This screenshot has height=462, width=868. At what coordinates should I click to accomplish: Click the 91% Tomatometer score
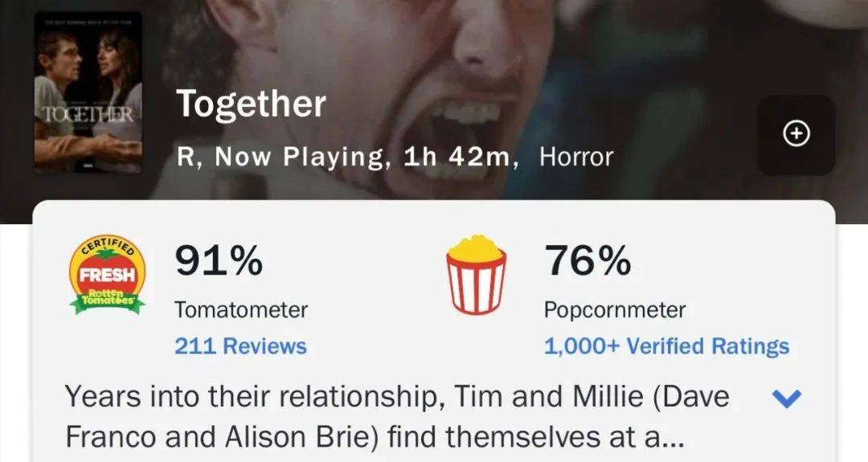[x=219, y=260]
